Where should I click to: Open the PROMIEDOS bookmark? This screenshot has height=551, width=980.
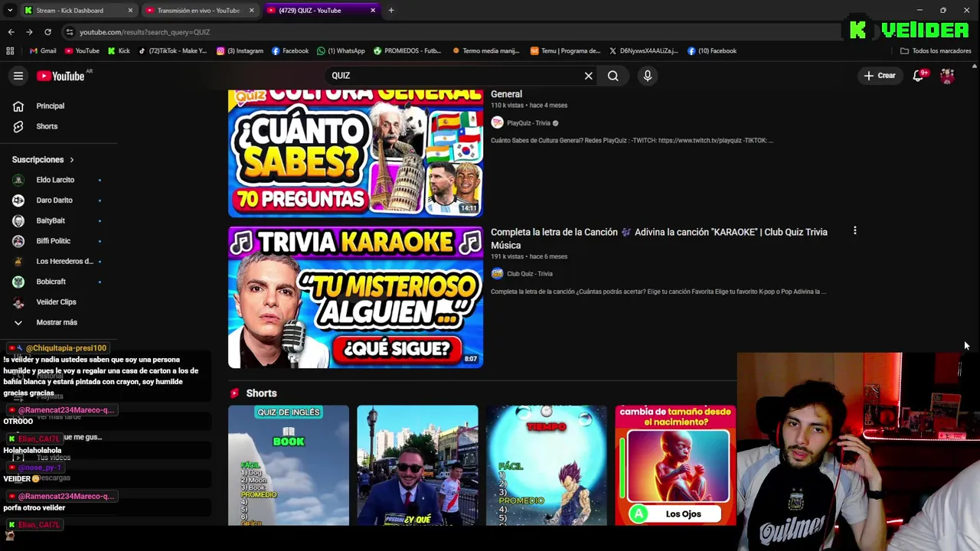point(407,51)
